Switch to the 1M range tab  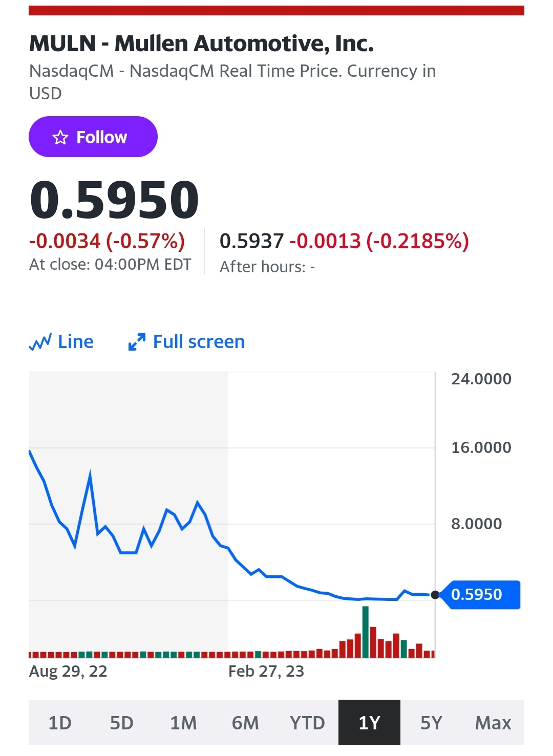point(183,723)
